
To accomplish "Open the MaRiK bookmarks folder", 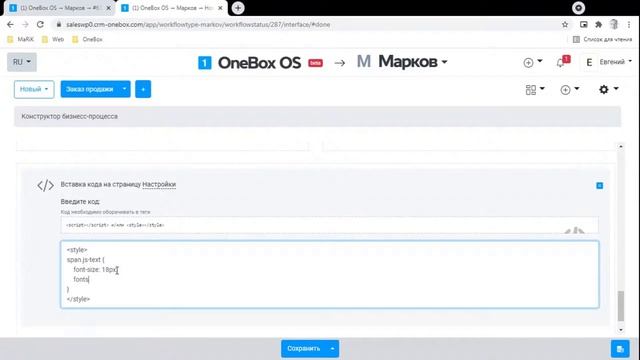I will click(x=20, y=39).
